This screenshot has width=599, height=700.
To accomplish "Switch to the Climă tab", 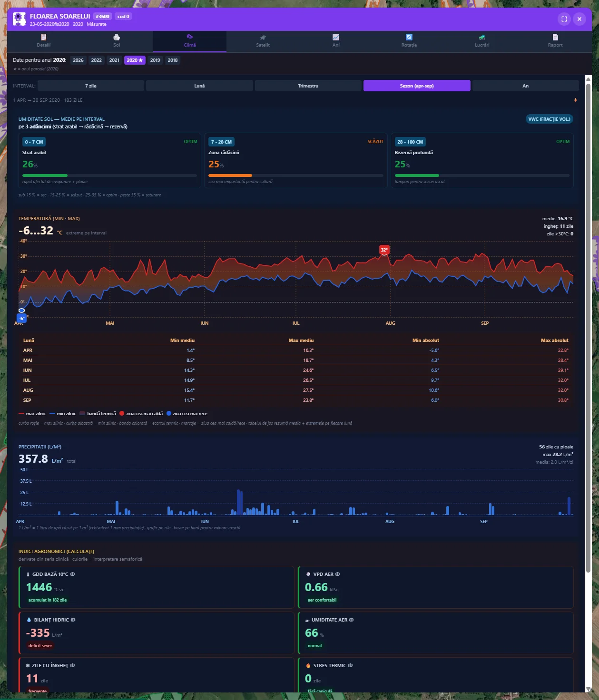I will point(190,41).
